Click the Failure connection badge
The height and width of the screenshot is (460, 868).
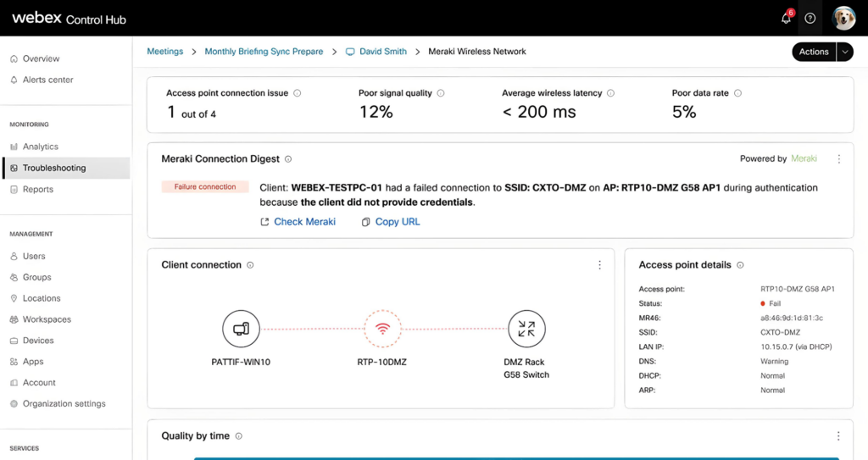pyautogui.click(x=205, y=187)
